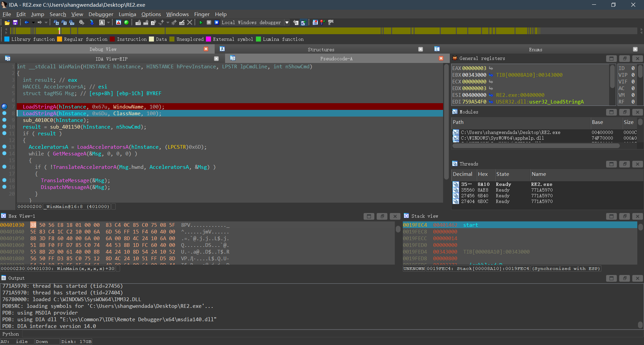Select the apphelp.dll row in the Modules list
644x345 pixels.
click(x=544, y=138)
